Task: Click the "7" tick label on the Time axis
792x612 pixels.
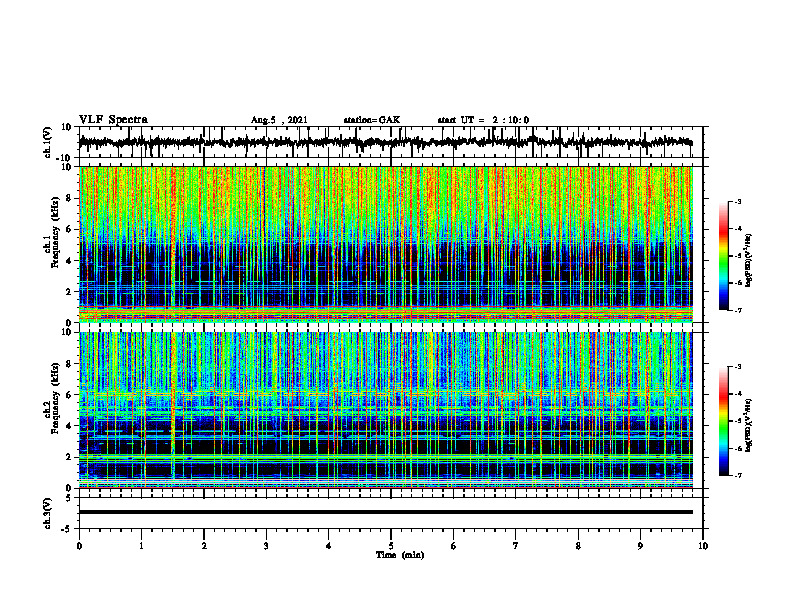Action: 516,546
